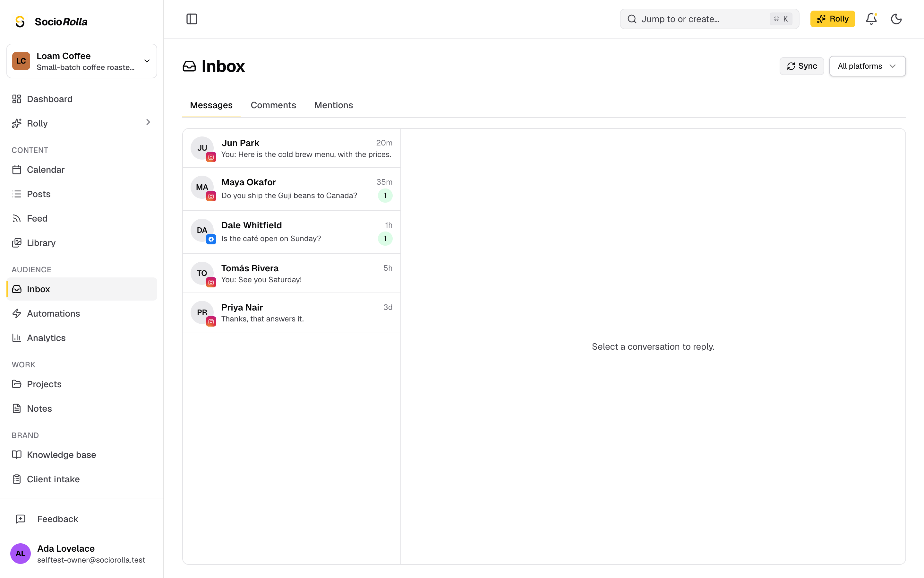Open Notes in sidebar

click(82, 408)
